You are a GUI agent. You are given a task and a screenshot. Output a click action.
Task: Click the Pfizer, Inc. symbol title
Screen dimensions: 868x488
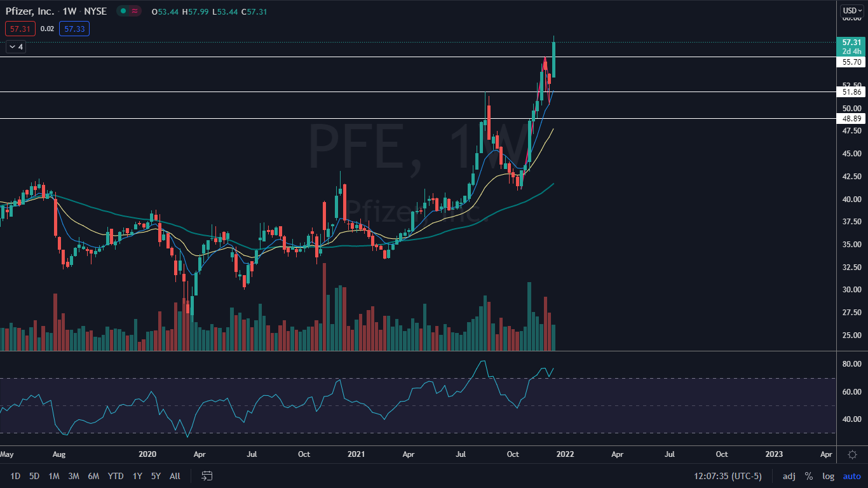pos(31,11)
